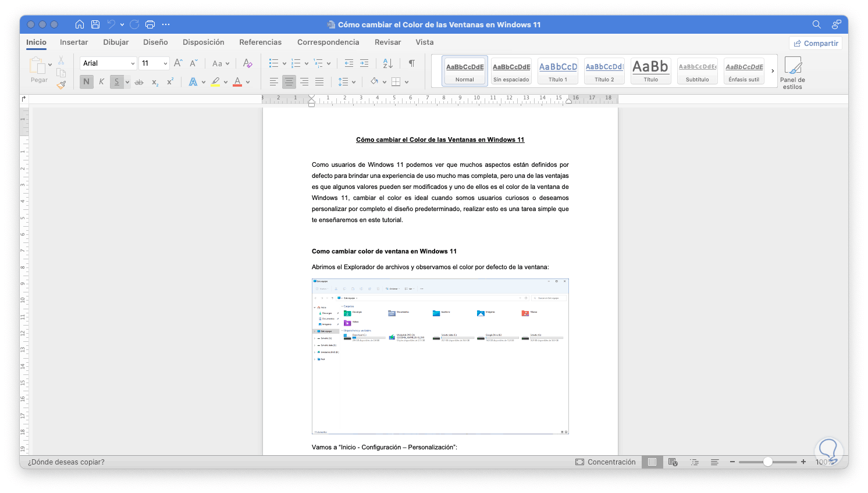Apply subscript formatting

[x=155, y=82]
